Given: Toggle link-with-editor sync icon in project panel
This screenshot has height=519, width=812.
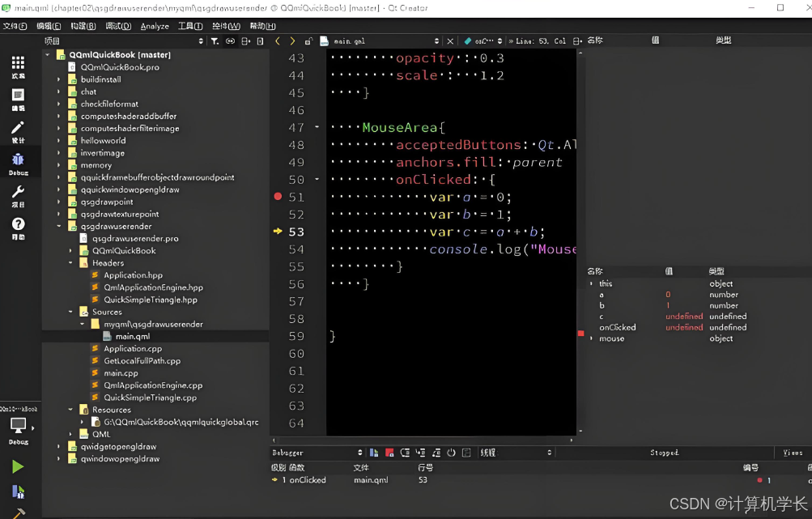Looking at the screenshot, I should (x=230, y=41).
